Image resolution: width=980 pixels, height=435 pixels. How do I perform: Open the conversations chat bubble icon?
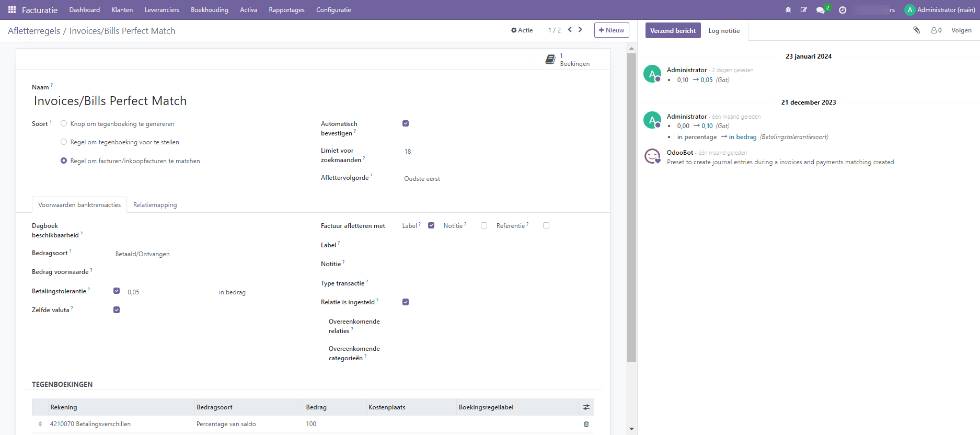click(x=821, y=10)
